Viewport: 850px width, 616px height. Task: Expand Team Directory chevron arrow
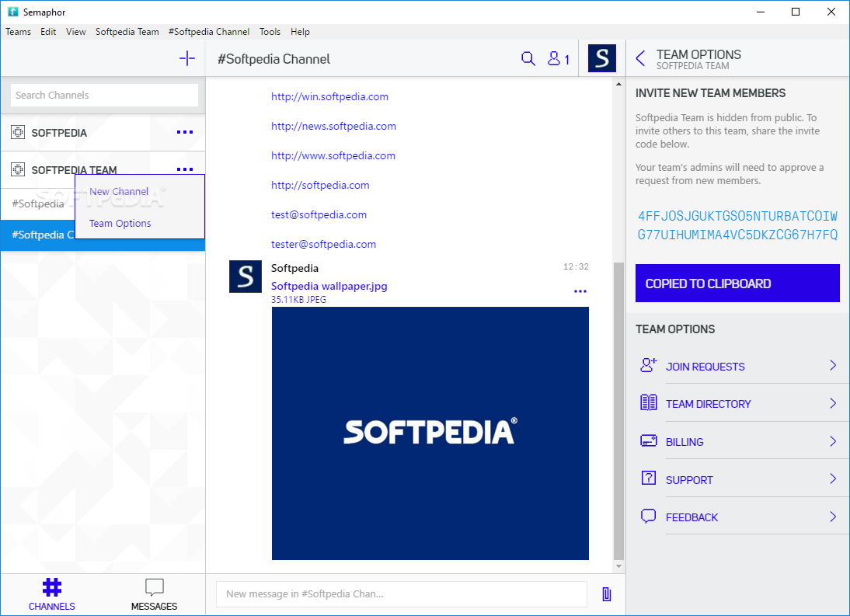(833, 403)
